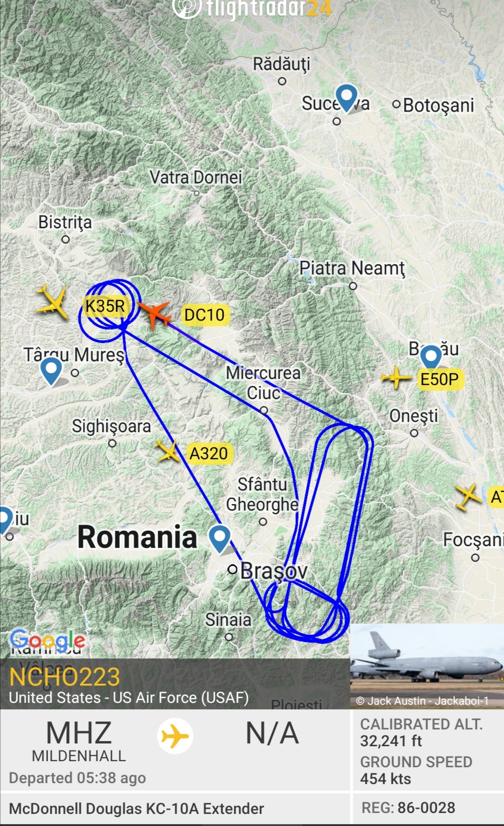Tap the Brașov airport pin marker
Screen dimensions: 504x826
pos(220,539)
